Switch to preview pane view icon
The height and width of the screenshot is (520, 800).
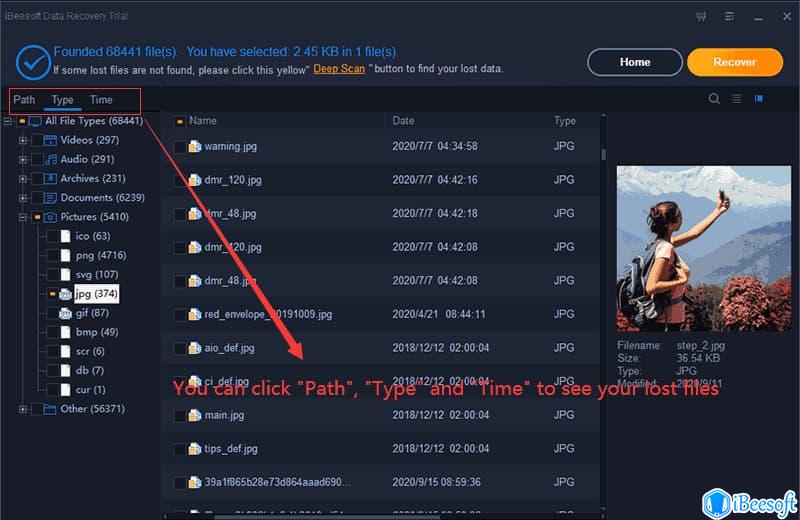pos(759,98)
